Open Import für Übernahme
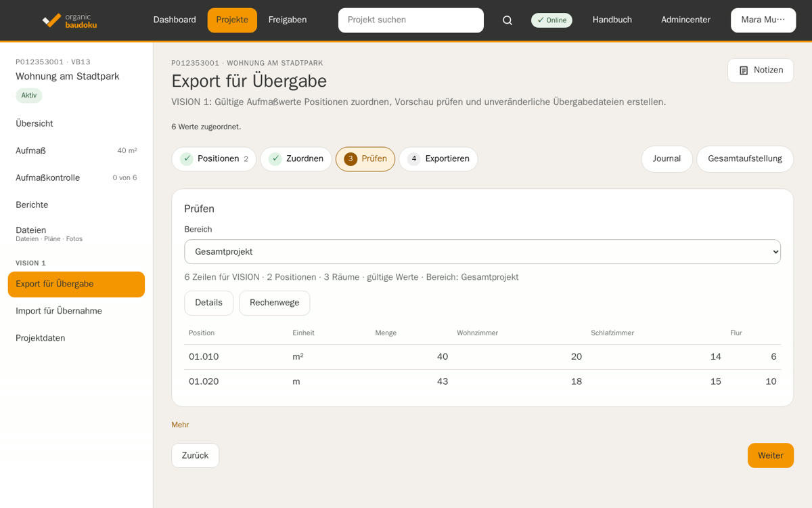 click(76, 312)
